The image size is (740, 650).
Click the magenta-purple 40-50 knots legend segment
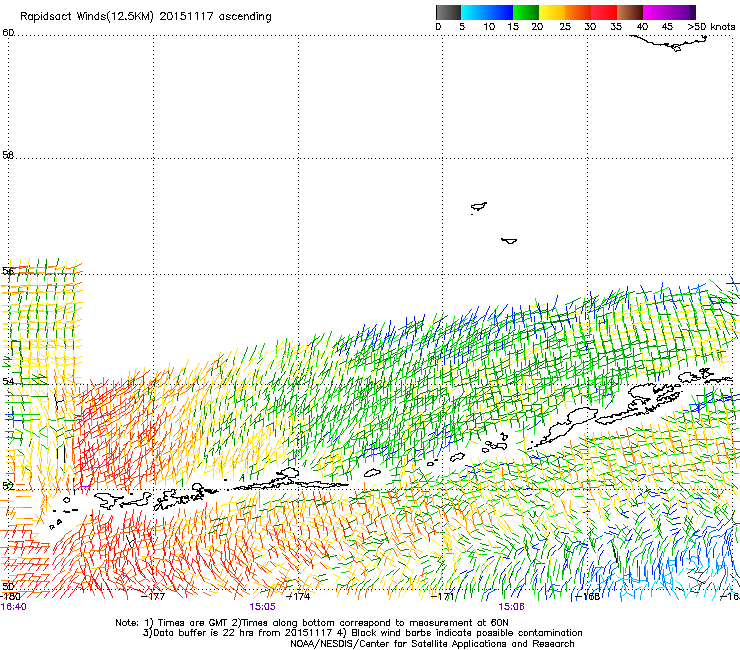[669, 12]
